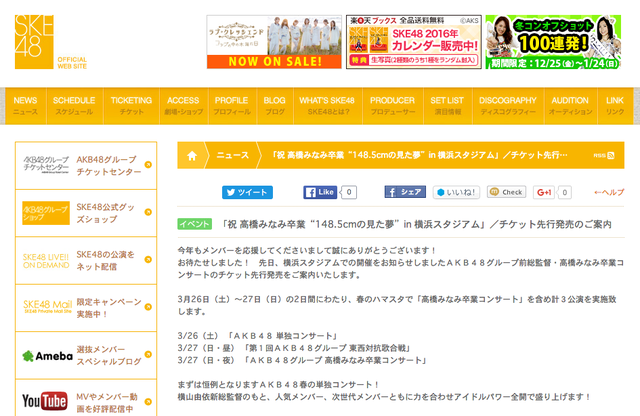The width and height of the screenshot is (640, 416).
Task: Open the MVやメンバー動画を好評配信中 link
Action: (x=107, y=403)
